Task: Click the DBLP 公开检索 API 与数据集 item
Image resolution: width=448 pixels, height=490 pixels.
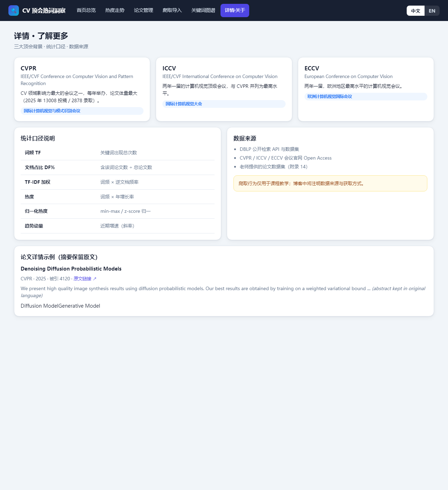Action: (x=269, y=149)
